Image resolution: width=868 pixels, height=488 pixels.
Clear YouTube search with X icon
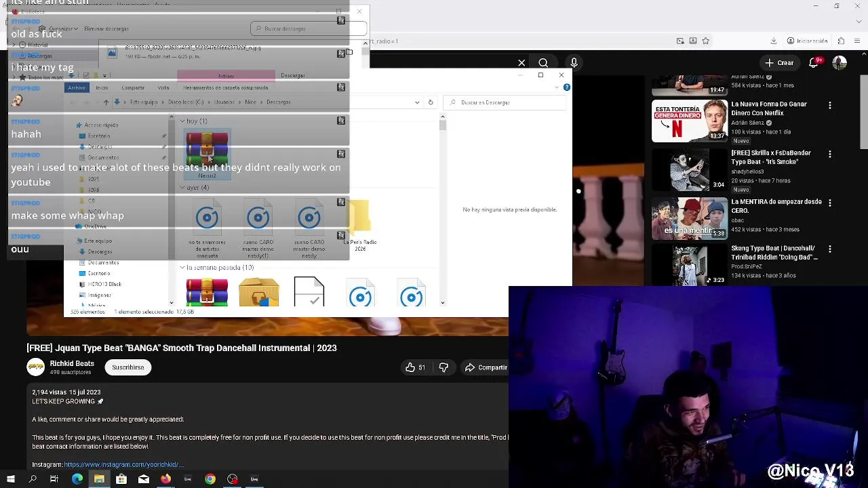pos(521,63)
